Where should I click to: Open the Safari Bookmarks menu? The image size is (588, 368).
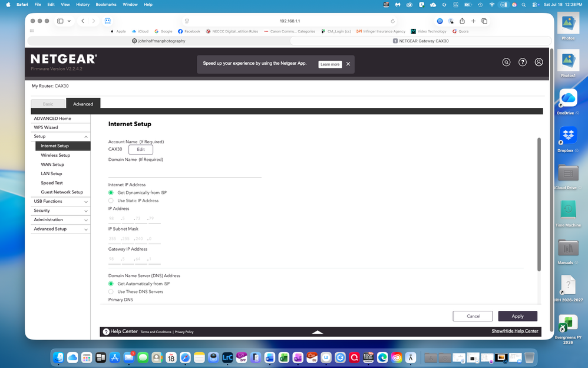tap(105, 5)
